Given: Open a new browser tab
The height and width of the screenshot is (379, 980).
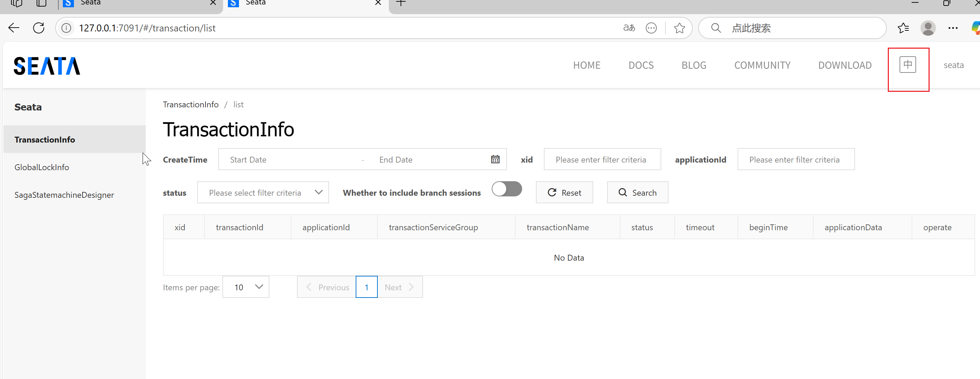Looking at the screenshot, I should [401, 3].
